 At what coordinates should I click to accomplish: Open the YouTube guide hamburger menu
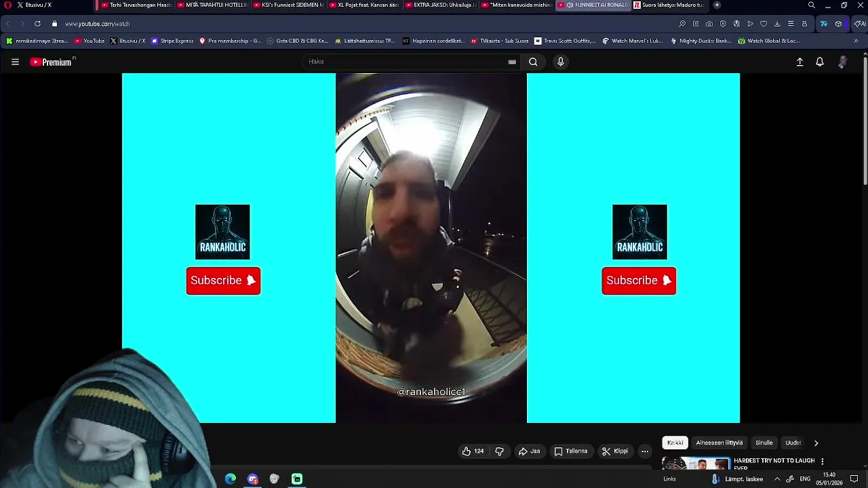point(15,62)
